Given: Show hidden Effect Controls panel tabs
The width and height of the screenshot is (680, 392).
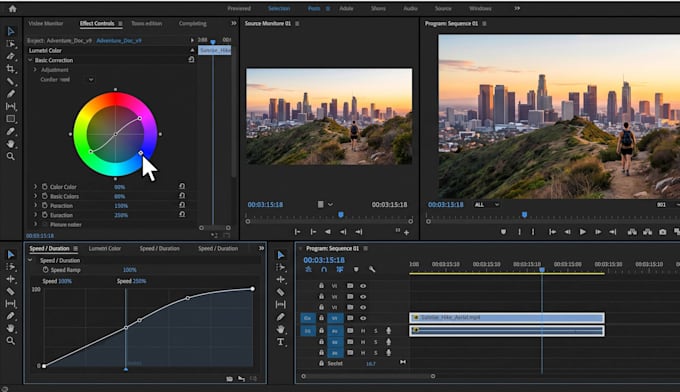Looking at the screenshot, I should pyautogui.click(x=233, y=23).
